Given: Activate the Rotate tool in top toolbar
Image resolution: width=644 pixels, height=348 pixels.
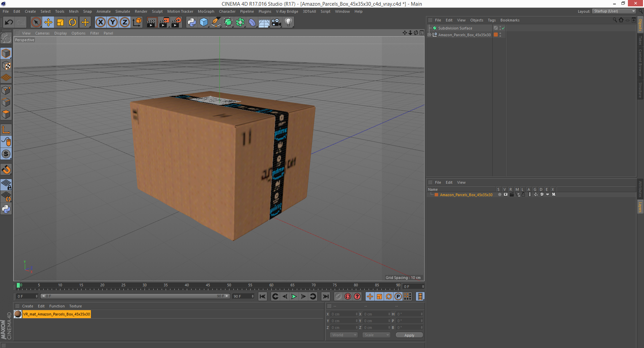Looking at the screenshot, I should tap(72, 22).
